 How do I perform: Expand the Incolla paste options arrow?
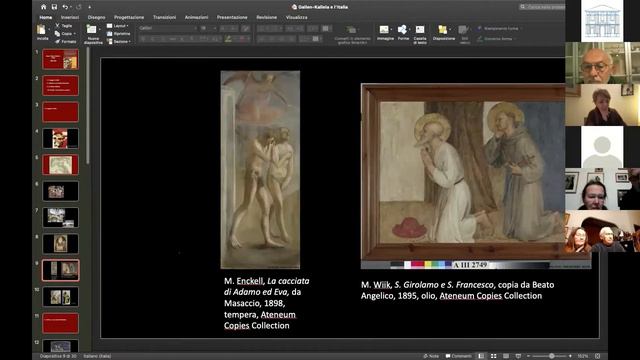pyautogui.click(x=49, y=30)
